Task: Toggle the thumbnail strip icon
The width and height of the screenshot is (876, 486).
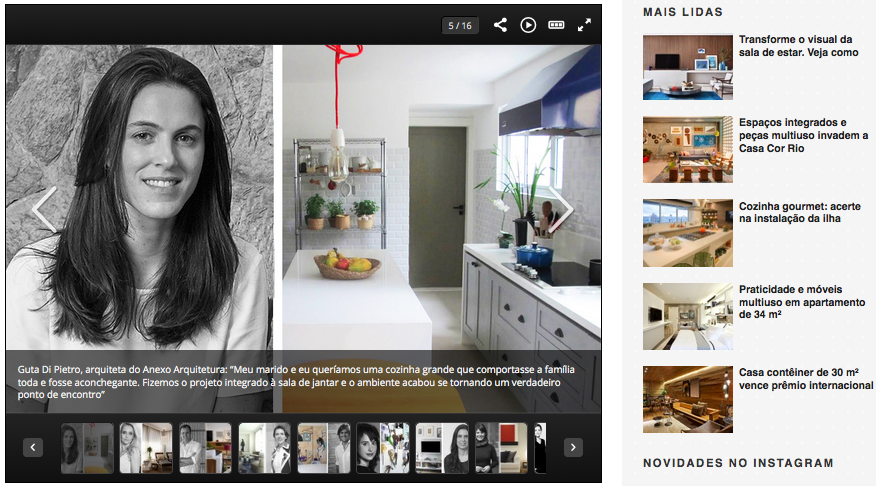Action: point(556,25)
